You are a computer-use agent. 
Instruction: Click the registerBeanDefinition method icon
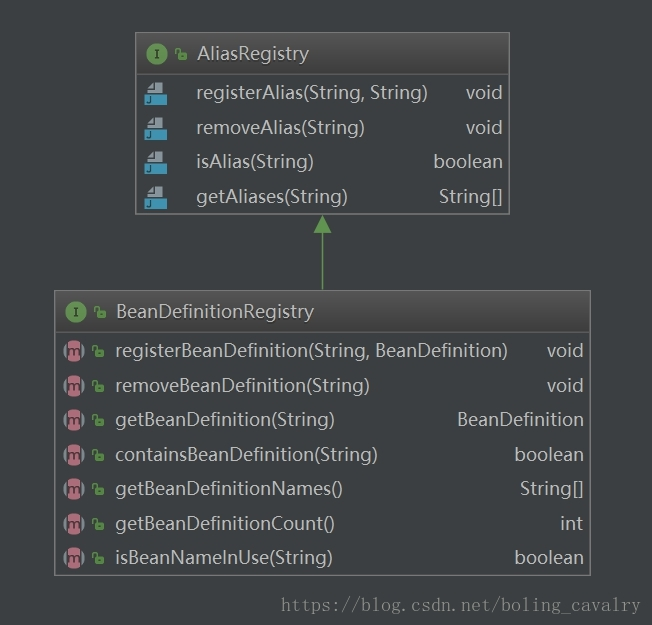pos(73,351)
